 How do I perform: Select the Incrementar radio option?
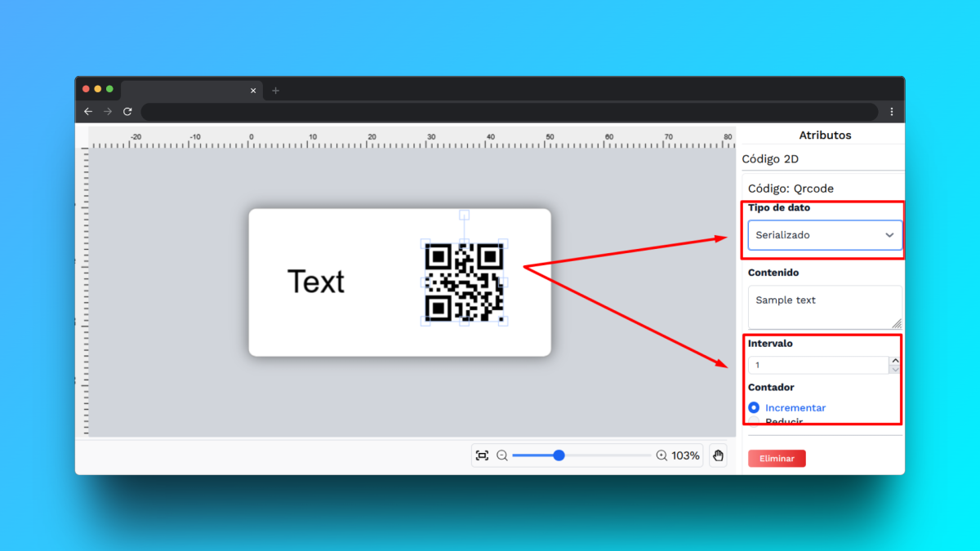point(754,407)
